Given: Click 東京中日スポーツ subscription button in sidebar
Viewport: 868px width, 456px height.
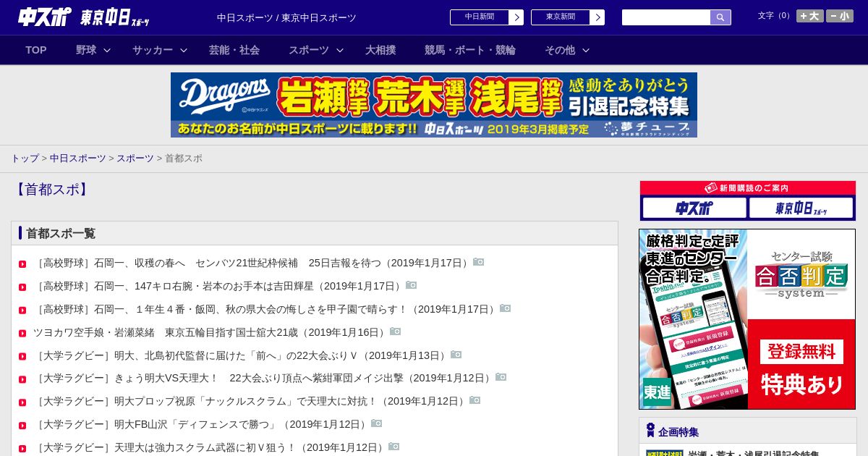Looking at the screenshot, I should pyautogui.click(x=801, y=208).
